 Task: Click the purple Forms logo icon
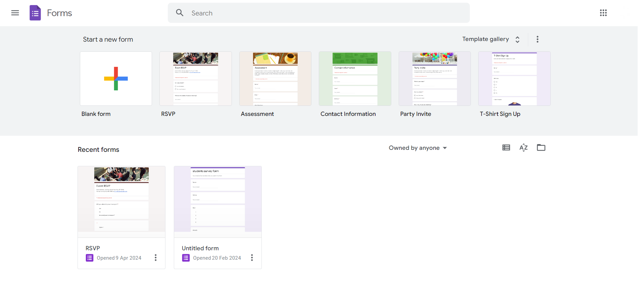point(35,13)
